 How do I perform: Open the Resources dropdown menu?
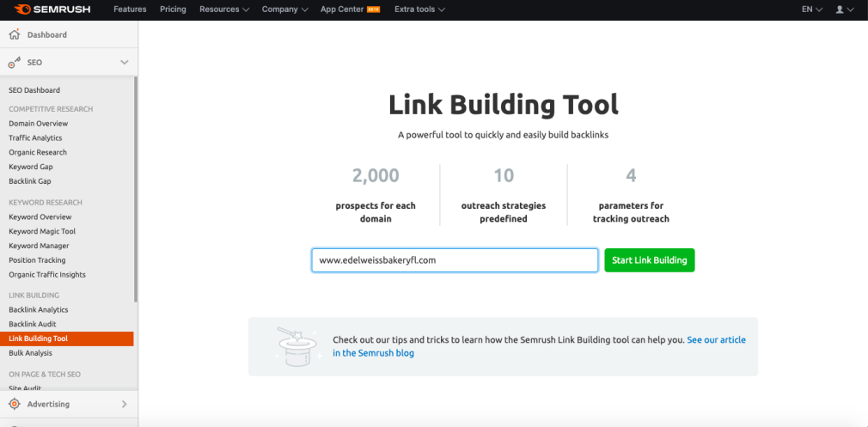click(x=223, y=9)
